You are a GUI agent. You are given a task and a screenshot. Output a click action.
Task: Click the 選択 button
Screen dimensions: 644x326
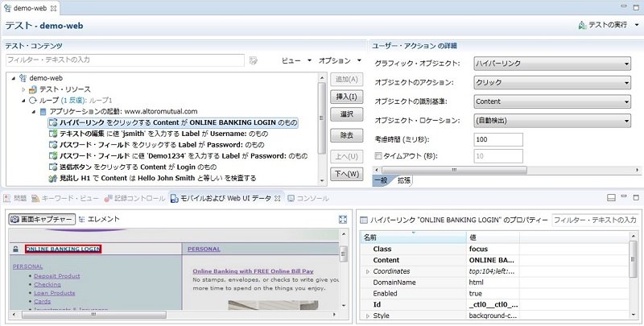tap(347, 114)
